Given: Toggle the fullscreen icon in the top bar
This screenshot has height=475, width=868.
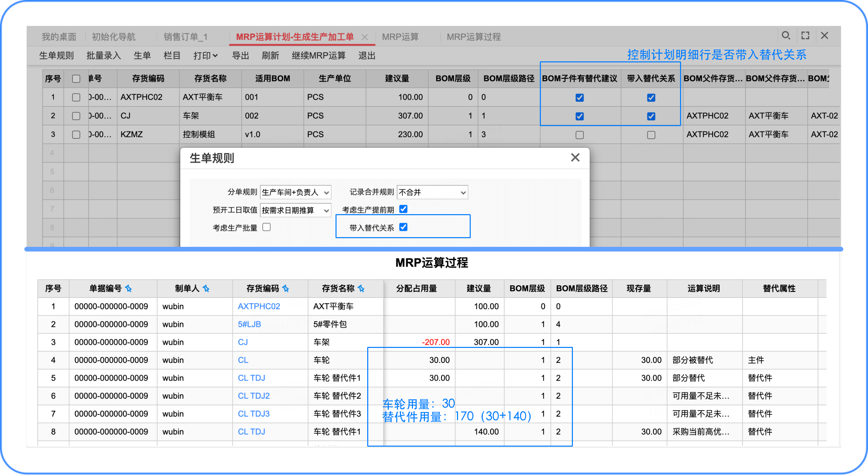Looking at the screenshot, I should point(806,35).
